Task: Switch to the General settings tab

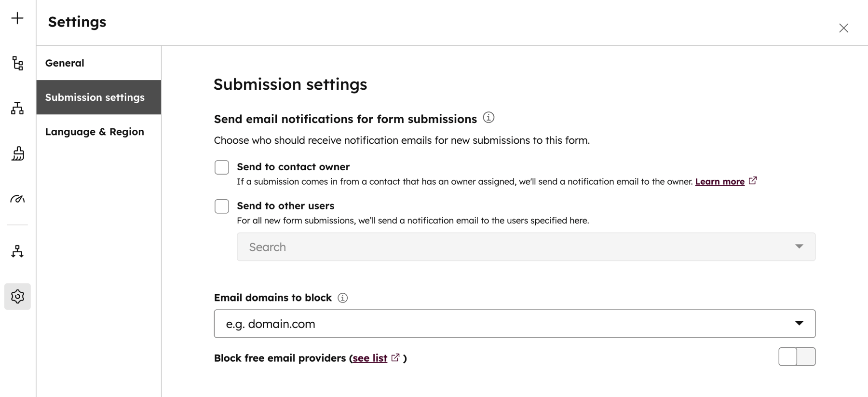Action: 65,63
